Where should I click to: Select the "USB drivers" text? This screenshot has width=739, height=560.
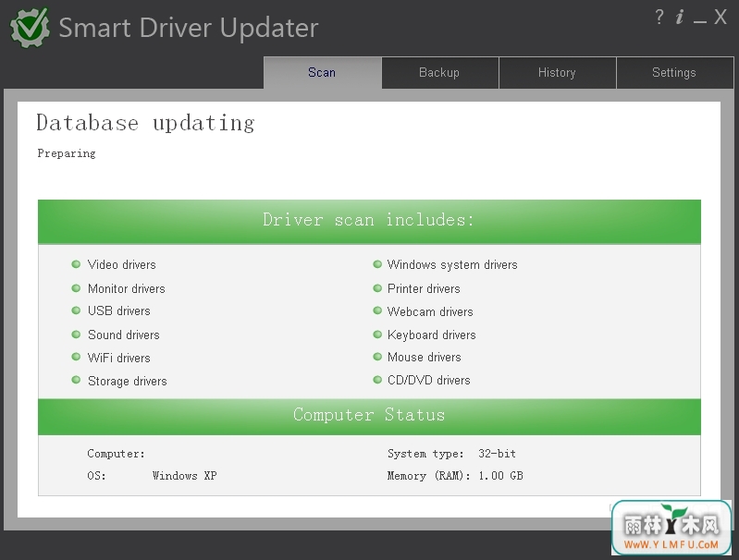(118, 310)
